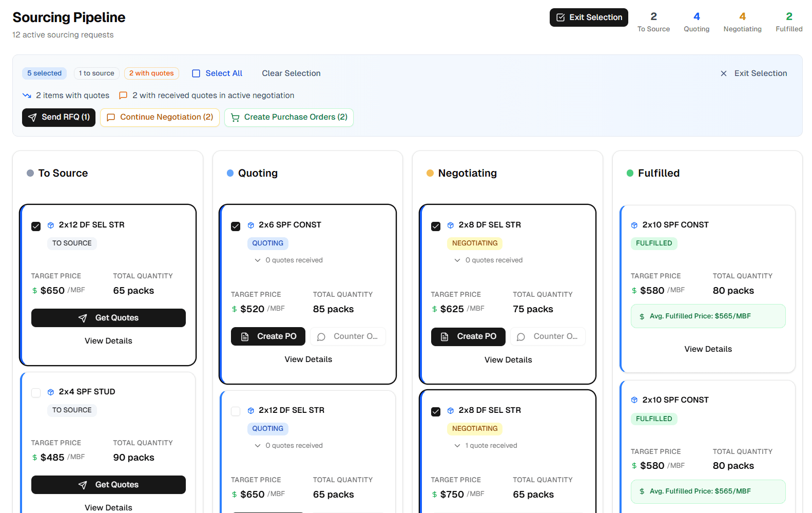
Task: Click Exit Selection text in selection bar
Action: (x=761, y=73)
